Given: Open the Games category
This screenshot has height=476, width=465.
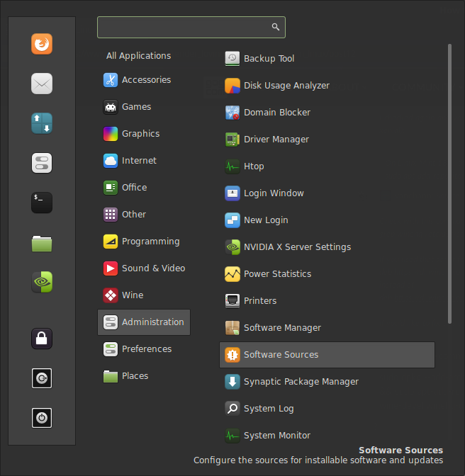Looking at the screenshot, I should click(144, 107).
